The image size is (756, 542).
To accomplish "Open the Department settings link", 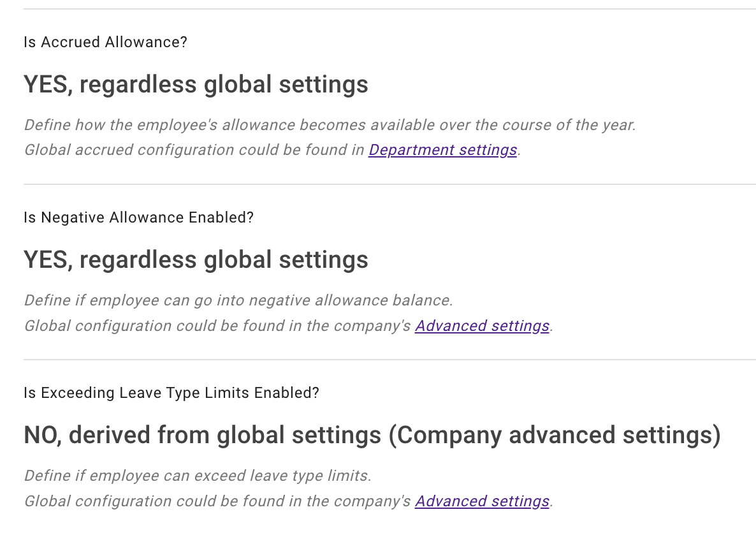I will 442,150.
